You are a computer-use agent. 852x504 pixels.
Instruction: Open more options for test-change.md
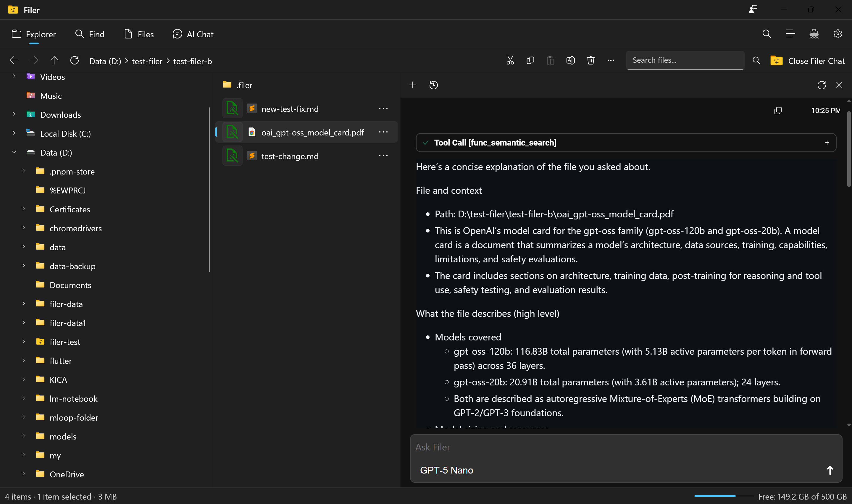[x=383, y=156]
